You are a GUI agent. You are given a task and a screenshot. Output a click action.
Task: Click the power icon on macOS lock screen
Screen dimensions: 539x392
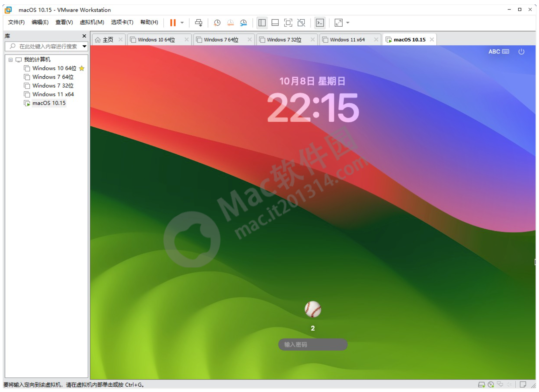point(522,51)
